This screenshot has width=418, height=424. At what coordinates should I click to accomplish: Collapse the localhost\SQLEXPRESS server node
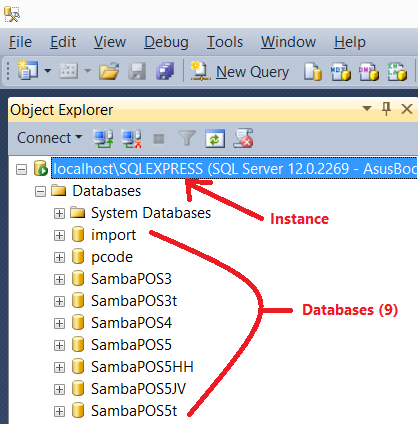pyautogui.click(x=21, y=170)
